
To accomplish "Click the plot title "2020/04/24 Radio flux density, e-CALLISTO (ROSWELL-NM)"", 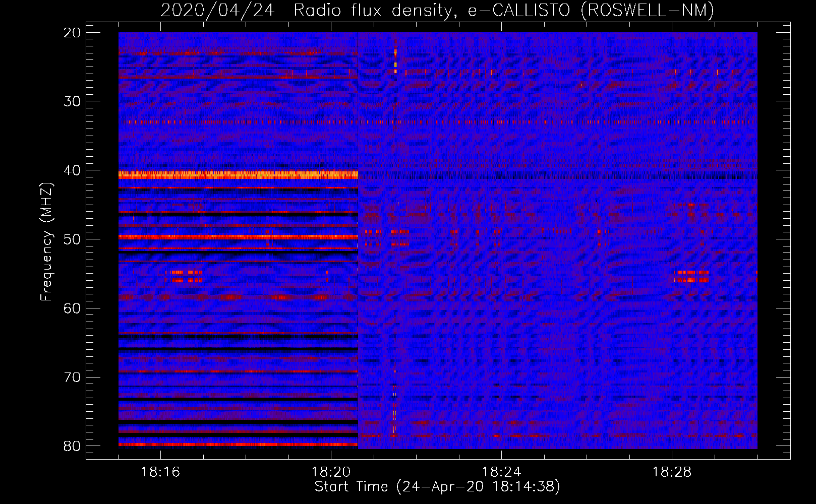I will (x=437, y=10).
